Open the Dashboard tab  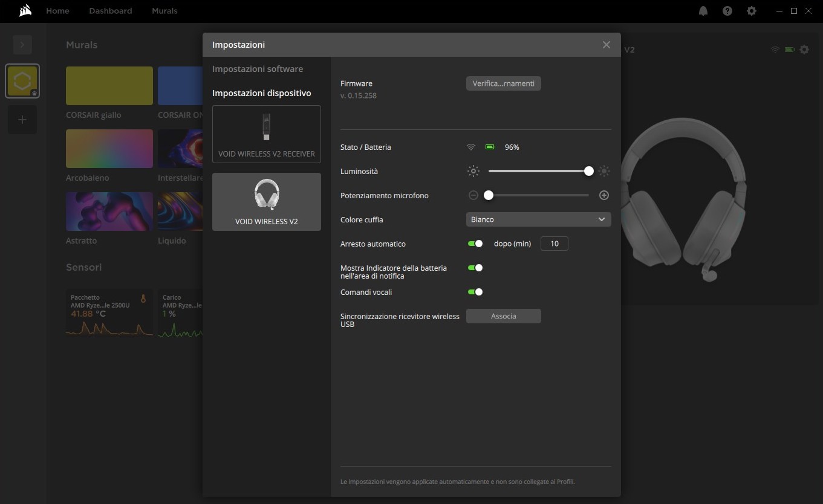(x=110, y=11)
